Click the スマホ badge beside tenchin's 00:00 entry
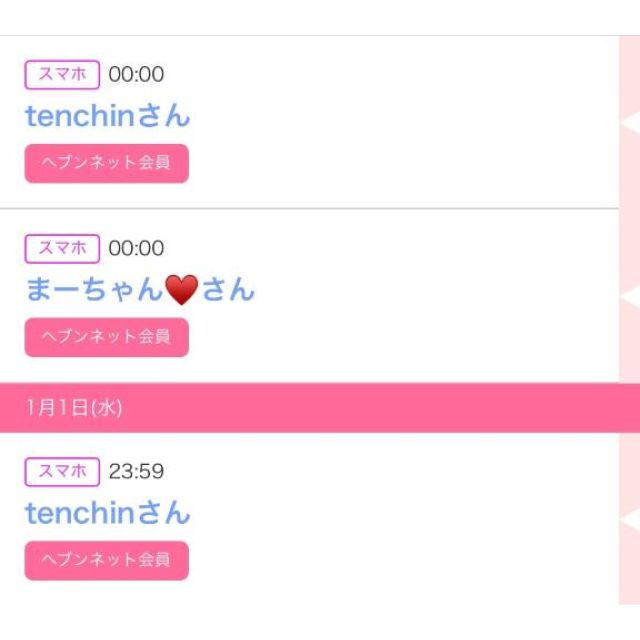The image size is (640, 640). [62, 74]
